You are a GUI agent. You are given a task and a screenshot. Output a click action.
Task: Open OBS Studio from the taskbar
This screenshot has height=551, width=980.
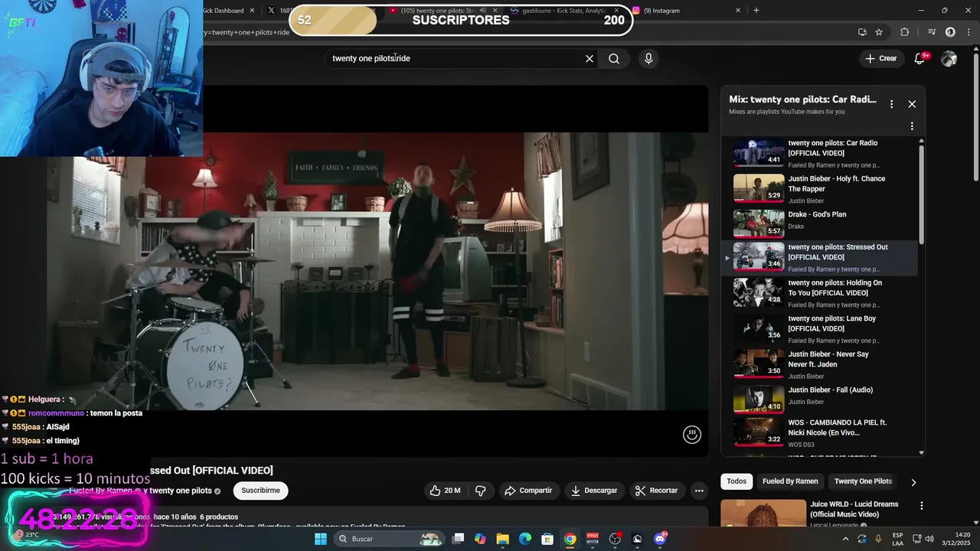tap(615, 539)
